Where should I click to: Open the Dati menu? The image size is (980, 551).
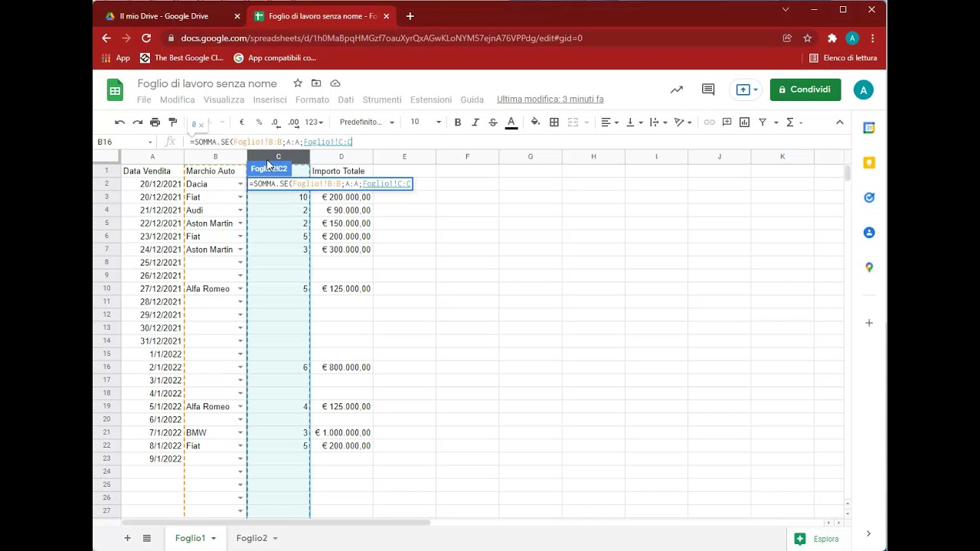[x=346, y=99]
